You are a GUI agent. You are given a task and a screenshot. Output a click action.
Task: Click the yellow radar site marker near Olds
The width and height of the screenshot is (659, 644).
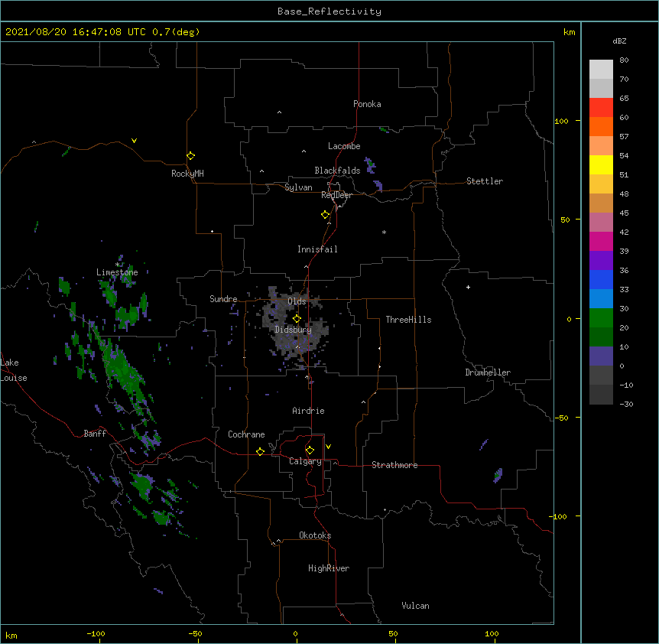(297, 319)
